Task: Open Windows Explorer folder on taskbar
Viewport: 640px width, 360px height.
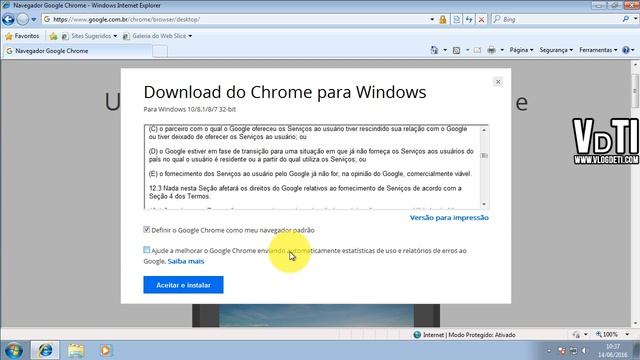Action: click(76, 350)
